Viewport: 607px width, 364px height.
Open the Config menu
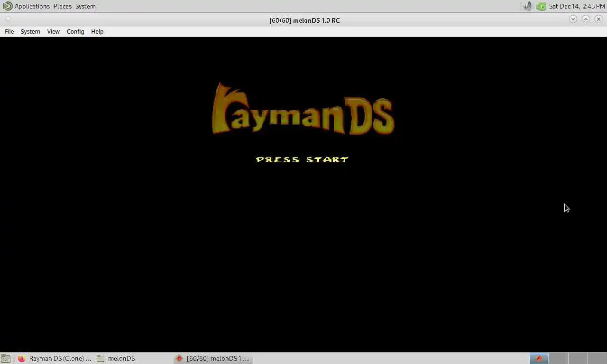75,31
